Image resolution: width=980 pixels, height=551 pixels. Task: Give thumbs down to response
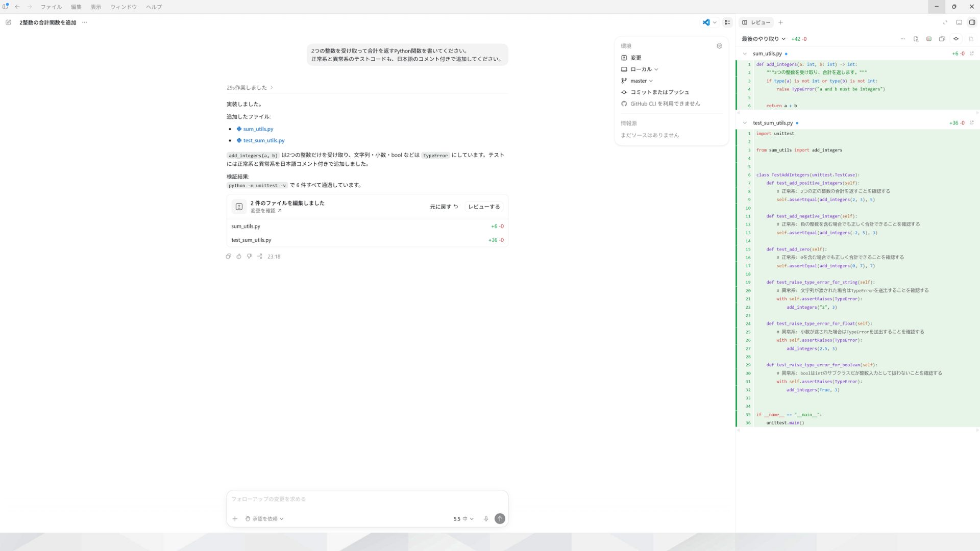[249, 257]
